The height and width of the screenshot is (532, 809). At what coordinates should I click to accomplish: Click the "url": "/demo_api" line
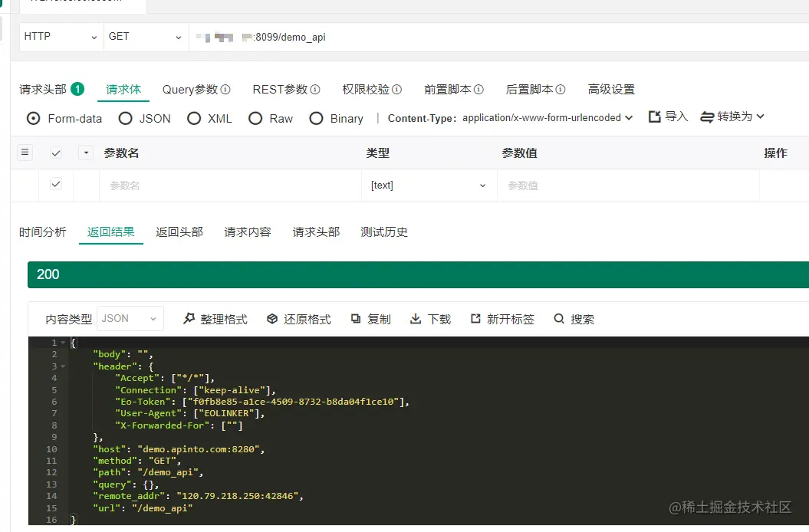(x=143, y=507)
